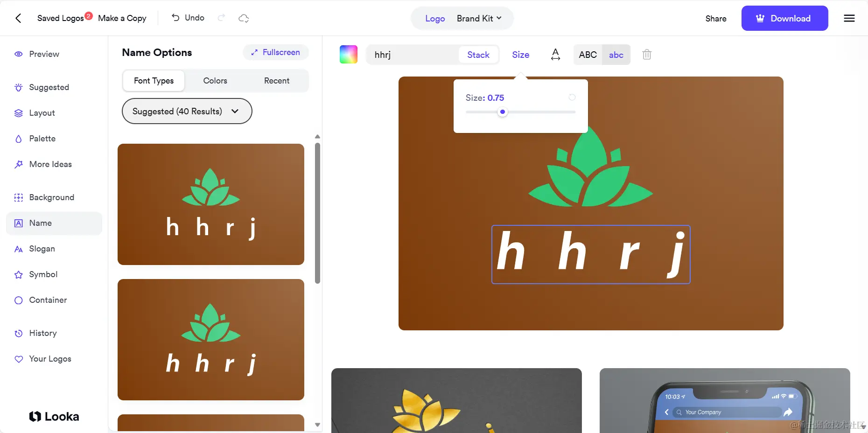This screenshot has height=433, width=868.
Task: Click the History clock icon
Action: [x=19, y=334]
